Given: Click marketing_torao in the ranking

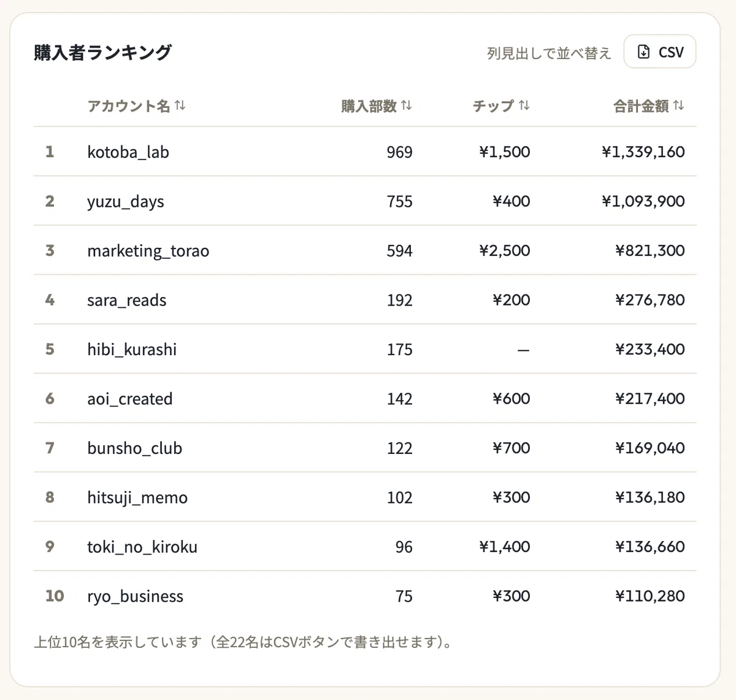Looking at the screenshot, I should (148, 250).
